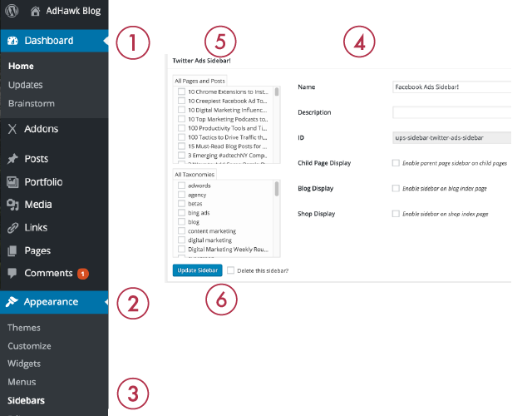Click the WordPress logo icon

click(12, 12)
